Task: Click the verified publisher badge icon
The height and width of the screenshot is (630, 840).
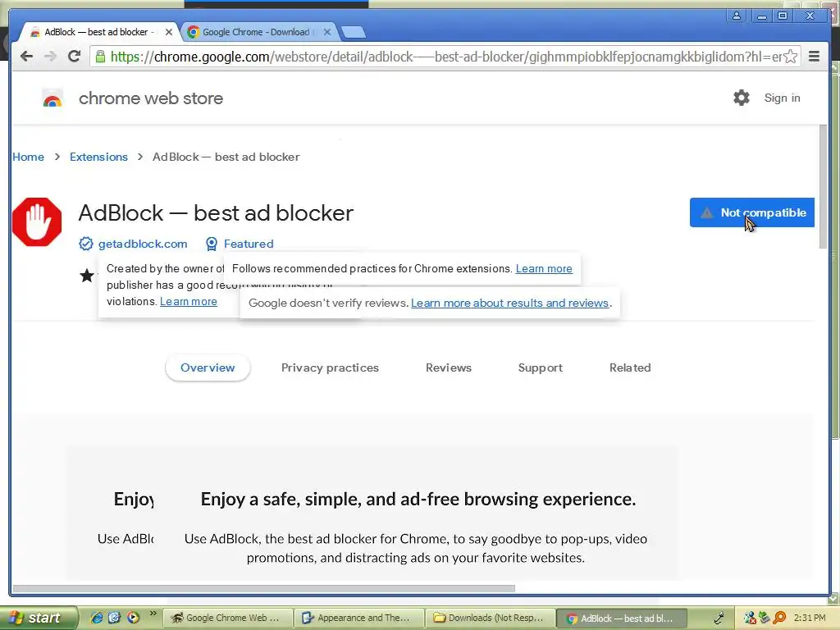Action: click(x=85, y=244)
